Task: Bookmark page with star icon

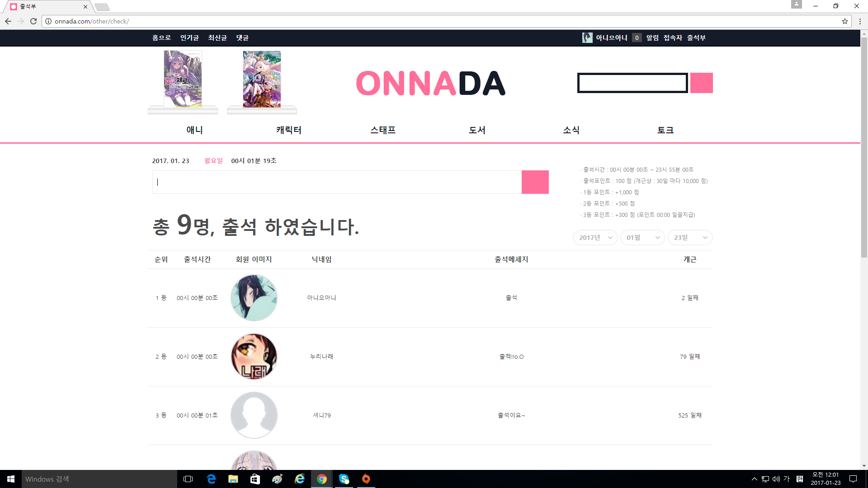Action: (x=844, y=21)
